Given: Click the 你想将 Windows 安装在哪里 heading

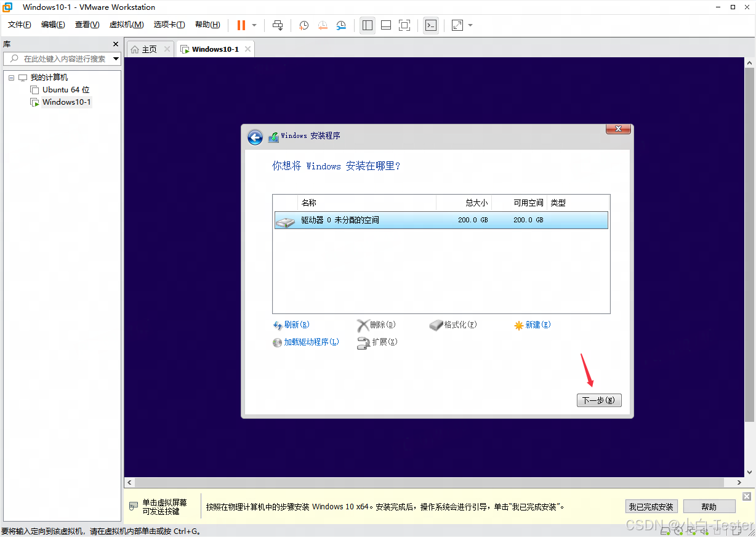Looking at the screenshot, I should pos(336,166).
